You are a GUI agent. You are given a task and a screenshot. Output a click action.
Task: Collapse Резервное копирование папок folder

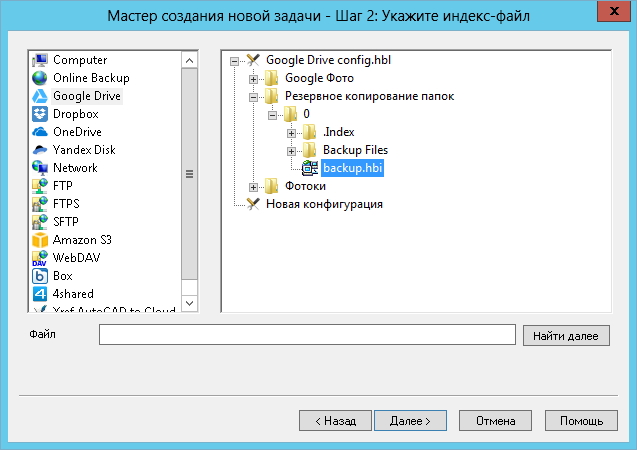(254, 97)
